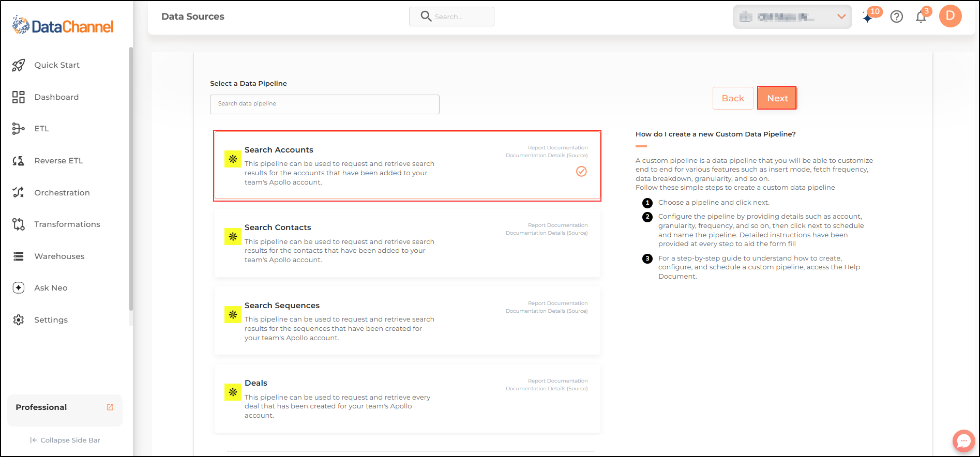Click the Reverse ETL icon
Screen dimensions: 980x457
[19, 161]
